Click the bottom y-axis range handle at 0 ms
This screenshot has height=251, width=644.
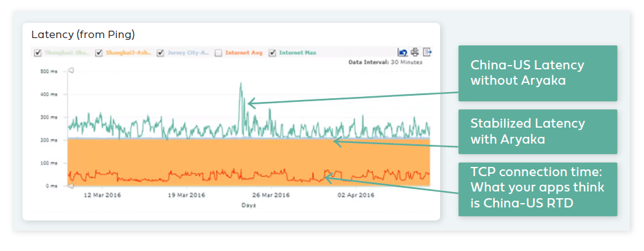click(70, 187)
